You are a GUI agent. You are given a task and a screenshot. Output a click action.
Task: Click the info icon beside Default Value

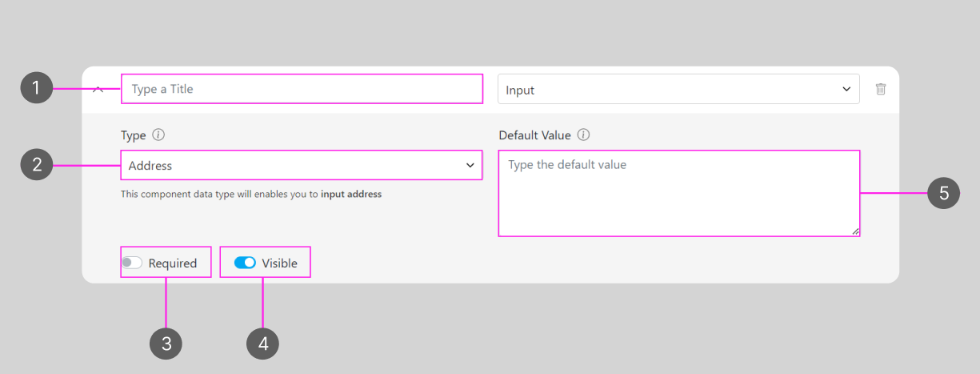(583, 135)
